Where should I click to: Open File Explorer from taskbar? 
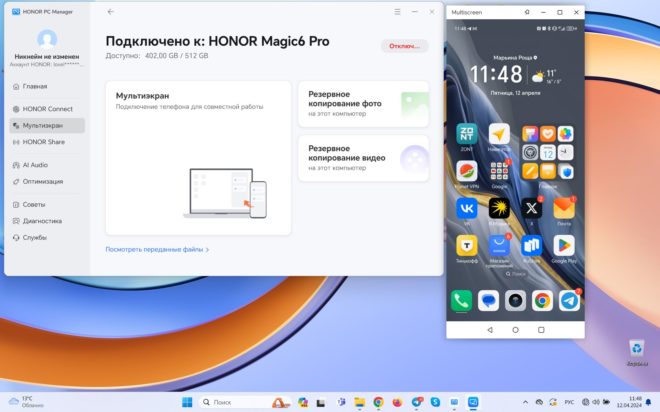[359, 402]
